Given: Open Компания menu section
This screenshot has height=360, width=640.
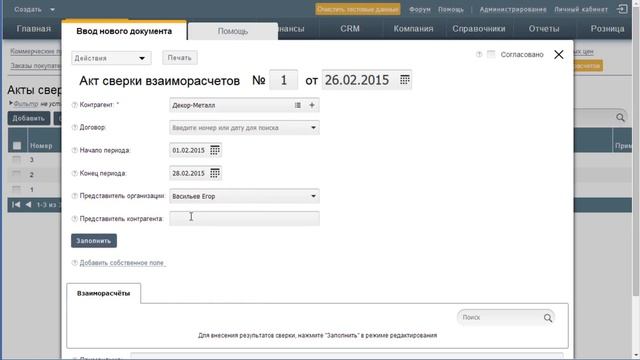Looking at the screenshot, I should [x=413, y=29].
